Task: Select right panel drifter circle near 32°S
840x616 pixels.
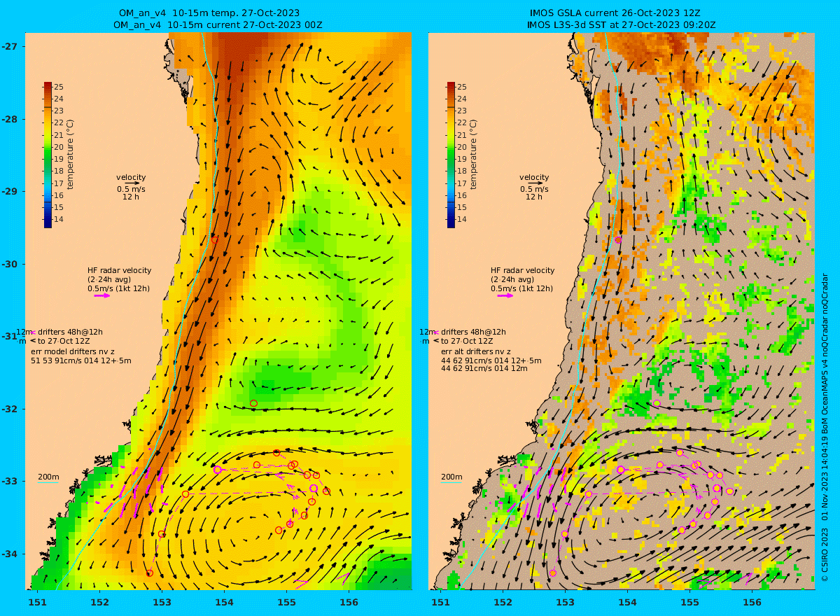Action: point(657,403)
